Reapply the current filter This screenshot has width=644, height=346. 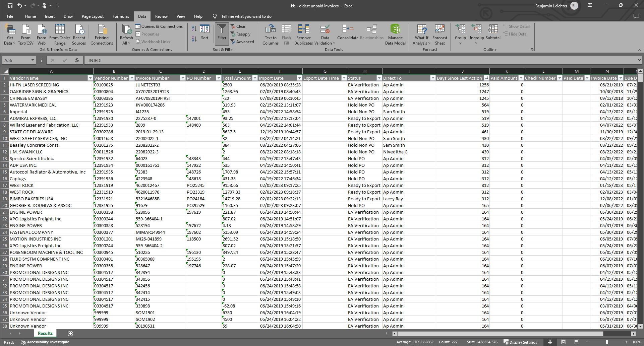pyautogui.click(x=240, y=34)
